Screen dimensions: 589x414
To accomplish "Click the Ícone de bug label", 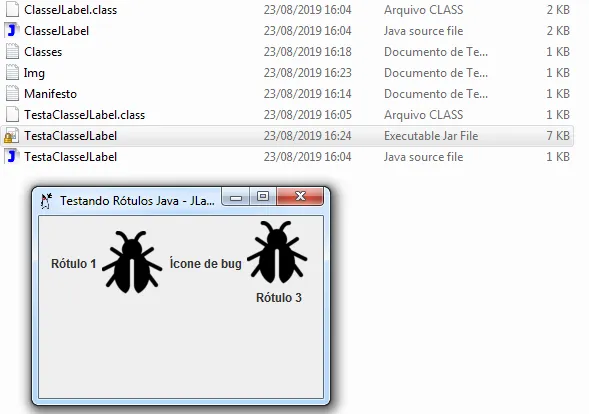I will click(205, 264).
